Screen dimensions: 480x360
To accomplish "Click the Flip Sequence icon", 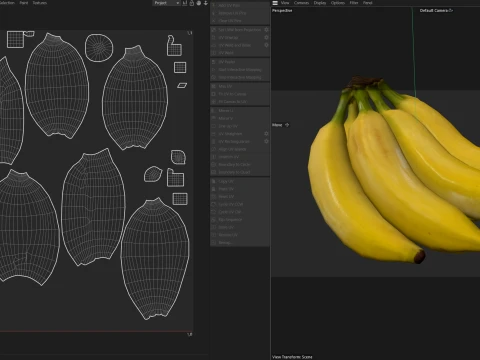I will (x=214, y=220).
